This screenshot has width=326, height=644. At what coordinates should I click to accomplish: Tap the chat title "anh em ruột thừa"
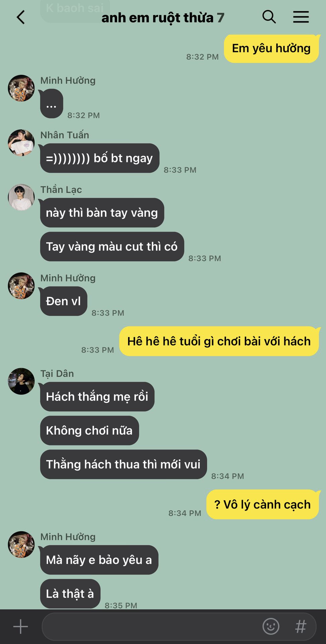(157, 18)
